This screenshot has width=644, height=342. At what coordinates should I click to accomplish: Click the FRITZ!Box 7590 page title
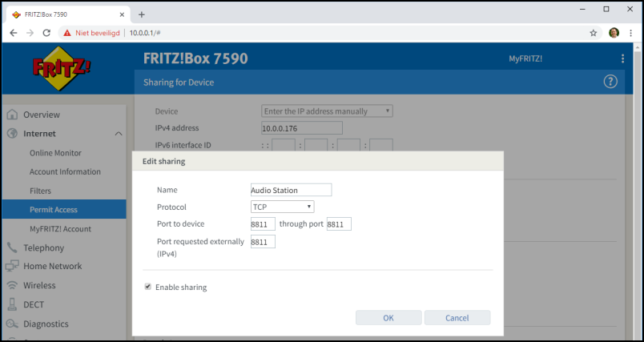coord(195,58)
